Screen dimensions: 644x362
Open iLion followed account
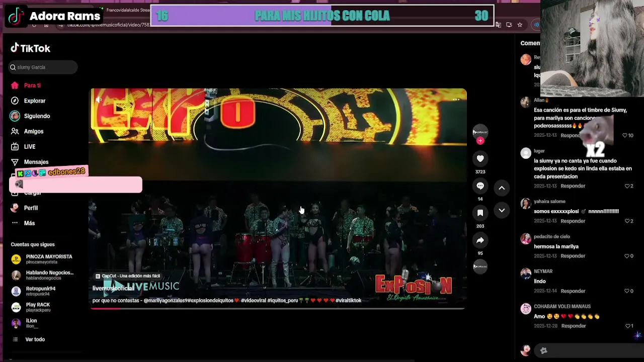click(x=25, y=323)
